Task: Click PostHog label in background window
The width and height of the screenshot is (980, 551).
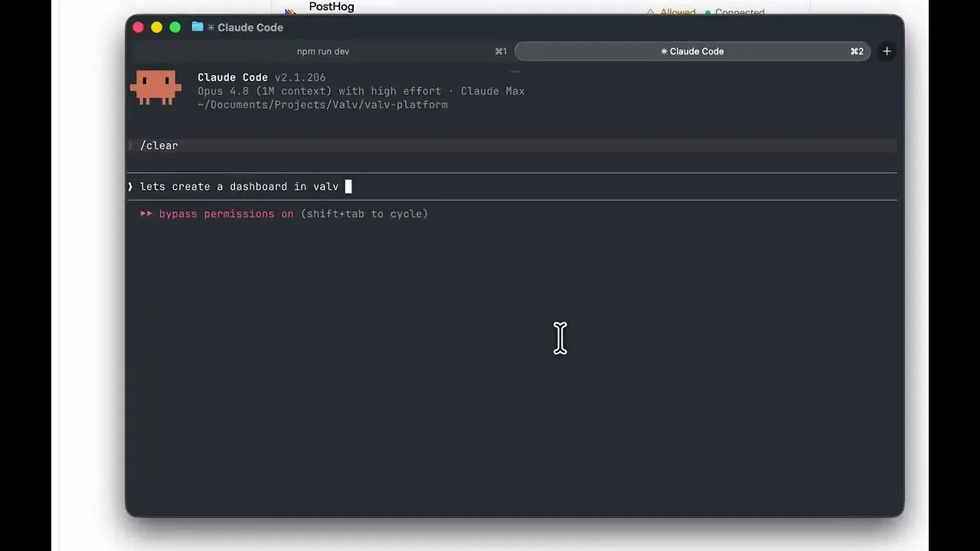Action: [332, 7]
